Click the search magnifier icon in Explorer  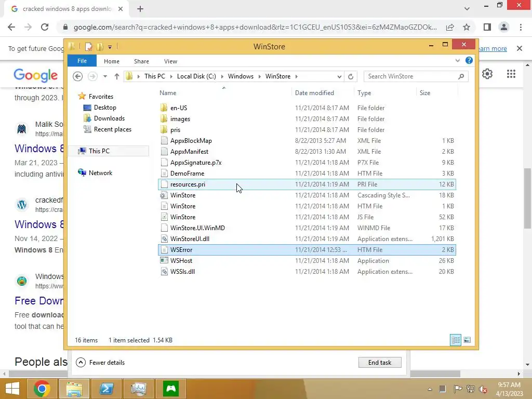pos(461,76)
